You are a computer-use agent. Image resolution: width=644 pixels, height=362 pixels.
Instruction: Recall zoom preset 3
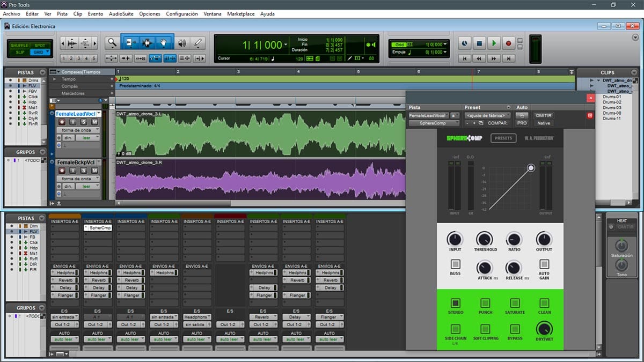pyautogui.click(x=79, y=58)
